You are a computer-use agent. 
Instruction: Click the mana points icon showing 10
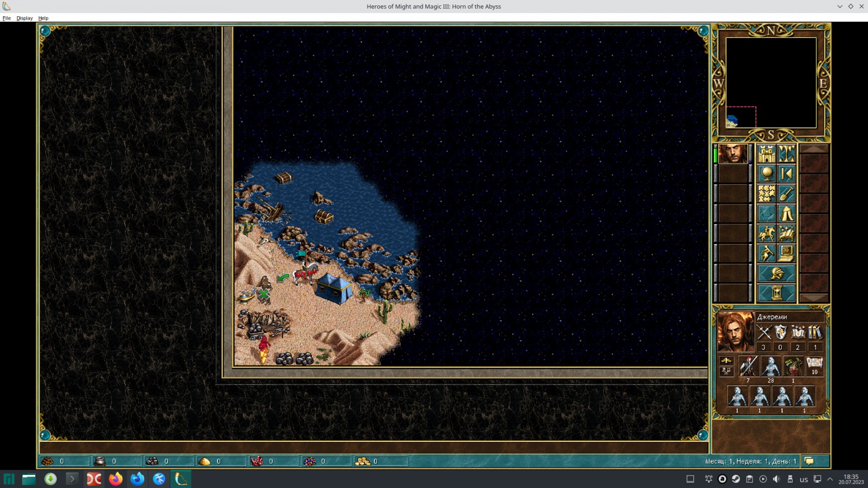[814, 365]
